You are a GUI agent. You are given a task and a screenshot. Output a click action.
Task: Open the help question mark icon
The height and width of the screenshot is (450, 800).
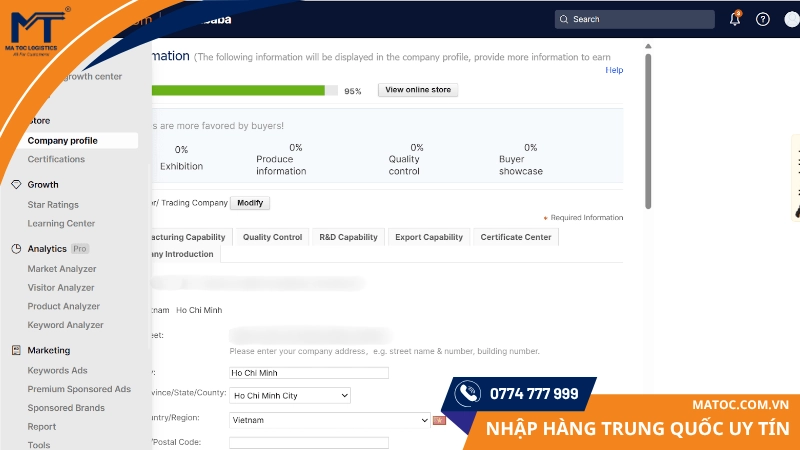(763, 19)
